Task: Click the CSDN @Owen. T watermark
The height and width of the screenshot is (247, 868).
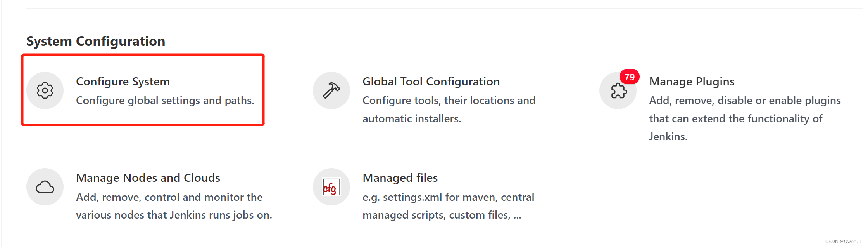Action: click(x=844, y=242)
